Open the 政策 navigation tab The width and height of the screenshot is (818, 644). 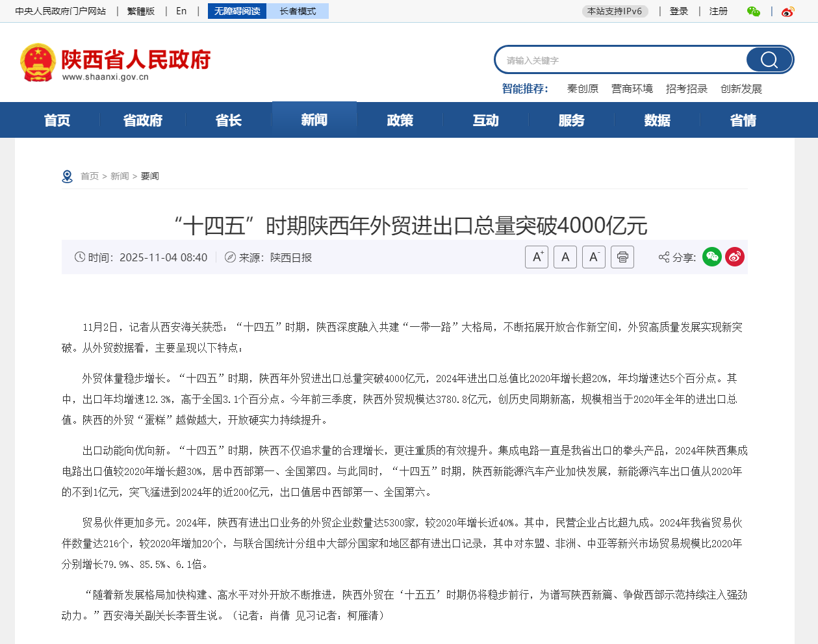[400, 120]
